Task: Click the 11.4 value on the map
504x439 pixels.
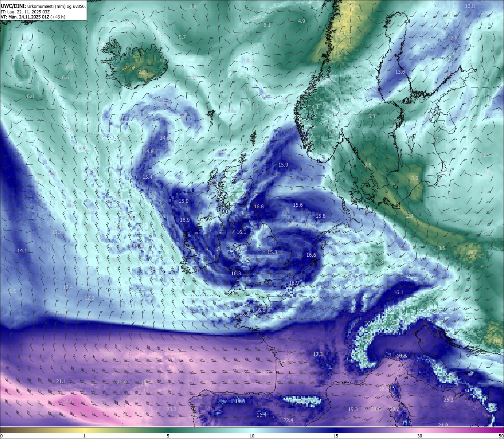Action: (x=261, y=415)
